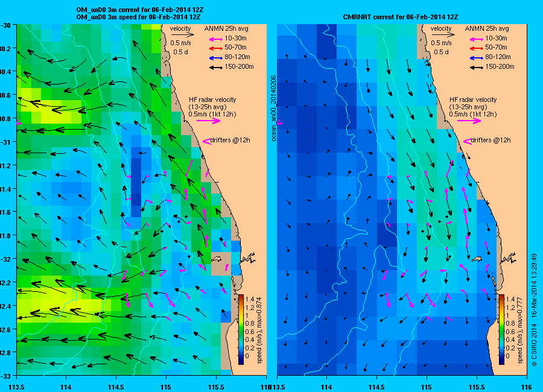Click '0.5m/s (1kt 12h)' text in right panel
Screen dimensions: 543x392
pos(473,114)
